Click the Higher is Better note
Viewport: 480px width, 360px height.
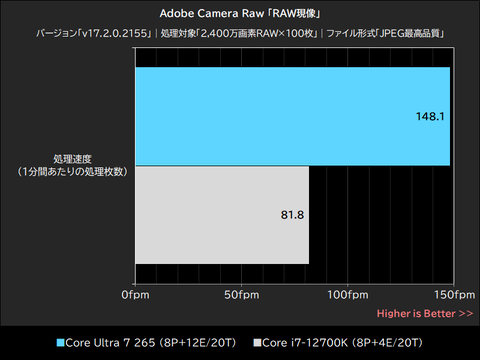(425, 314)
